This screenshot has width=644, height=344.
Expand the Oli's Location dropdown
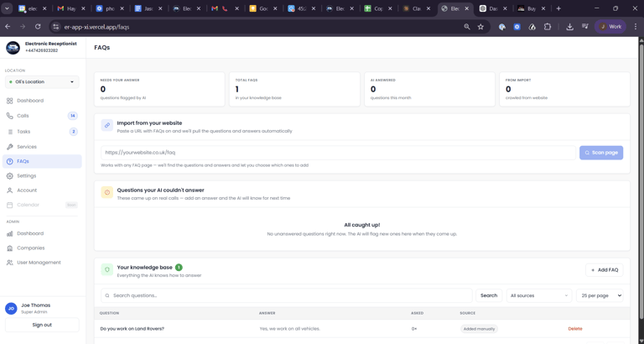pos(42,81)
